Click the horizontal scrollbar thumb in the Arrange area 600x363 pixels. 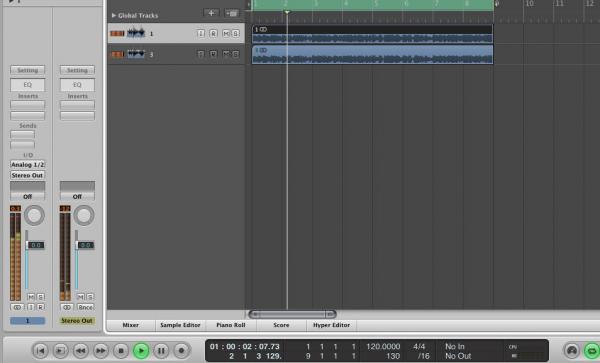click(292, 314)
